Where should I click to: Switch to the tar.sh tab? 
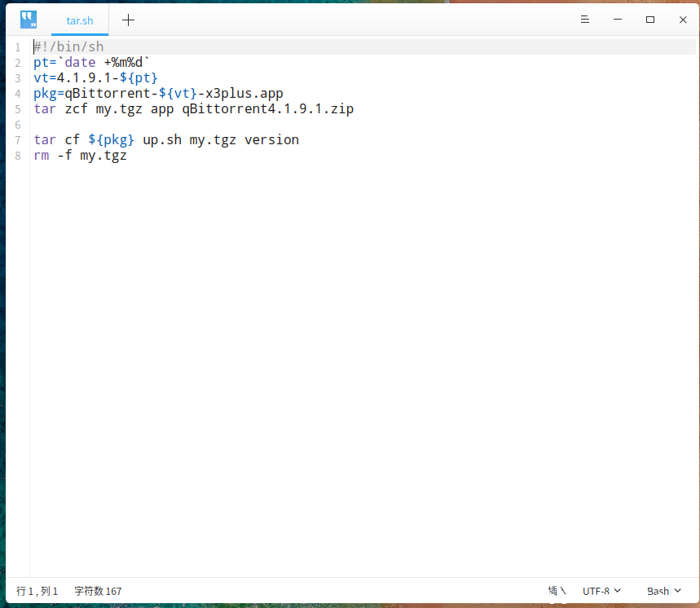tap(80, 20)
